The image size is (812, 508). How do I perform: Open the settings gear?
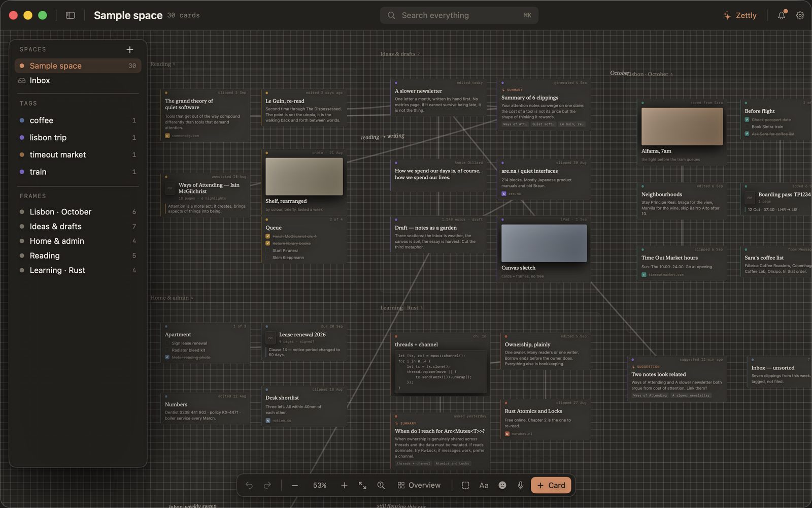tap(800, 15)
